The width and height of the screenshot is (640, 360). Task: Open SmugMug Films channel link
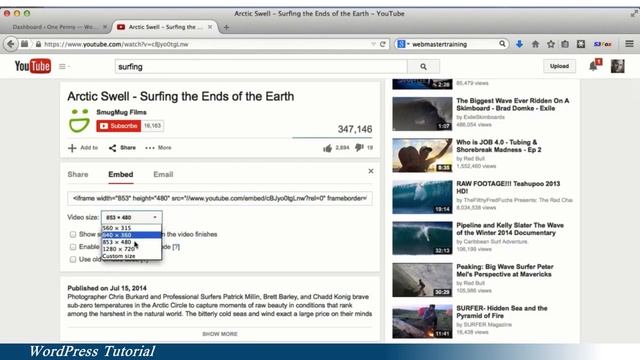(x=121, y=112)
